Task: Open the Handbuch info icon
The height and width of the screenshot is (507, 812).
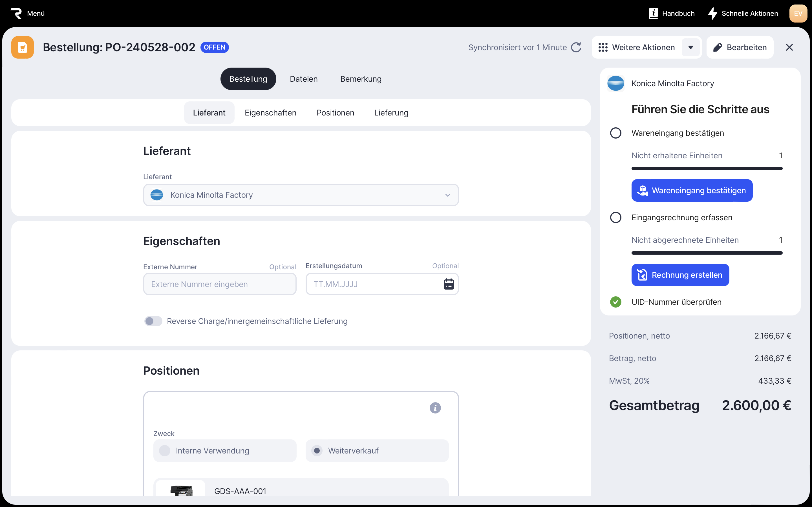Action: click(653, 14)
